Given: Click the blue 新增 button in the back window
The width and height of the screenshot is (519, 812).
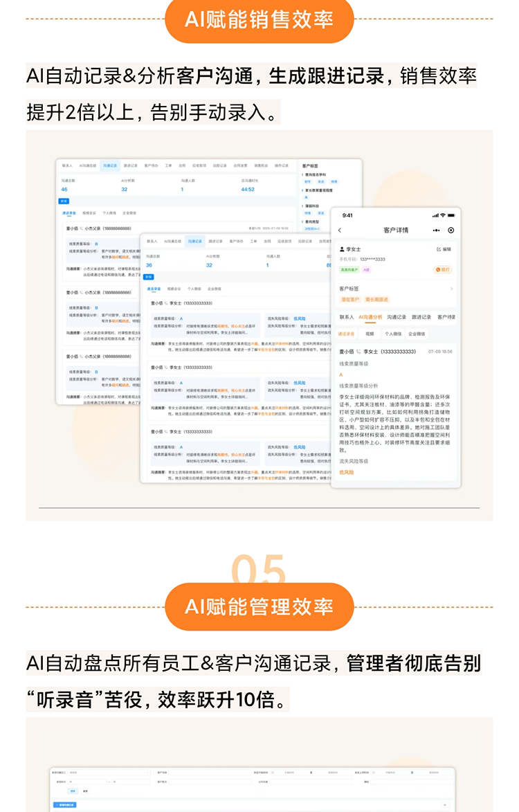Looking at the screenshot, I should pyautogui.click(x=64, y=201).
